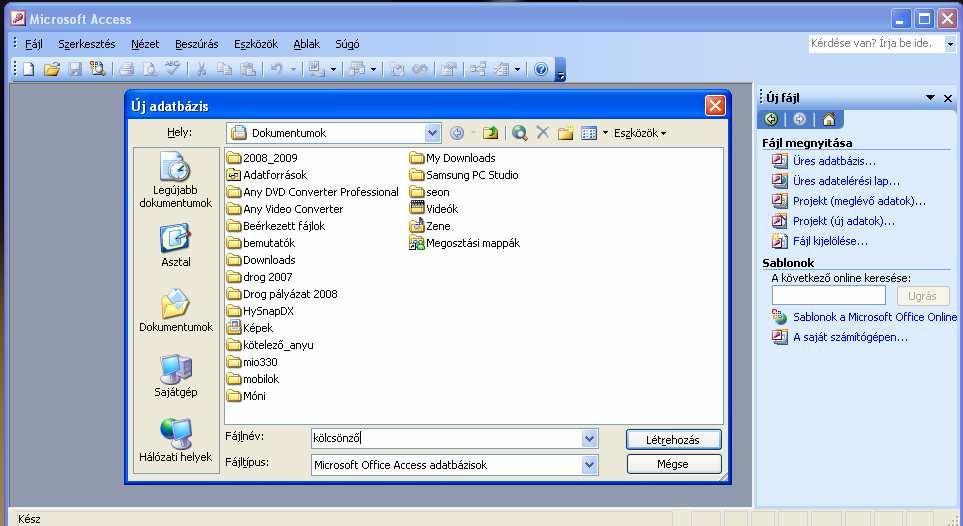The height and width of the screenshot is (526, 963).
Task: Select Asztal in the places bar
Action: [176, 246]
